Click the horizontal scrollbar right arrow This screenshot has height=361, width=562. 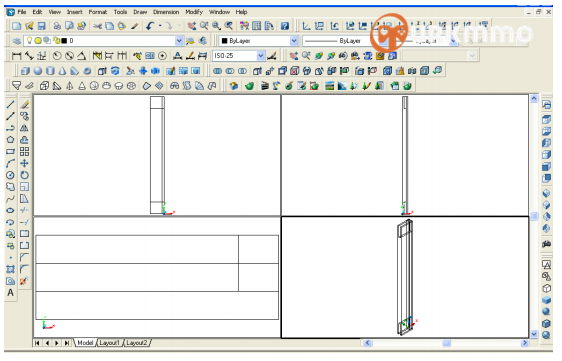coord(525,343)
